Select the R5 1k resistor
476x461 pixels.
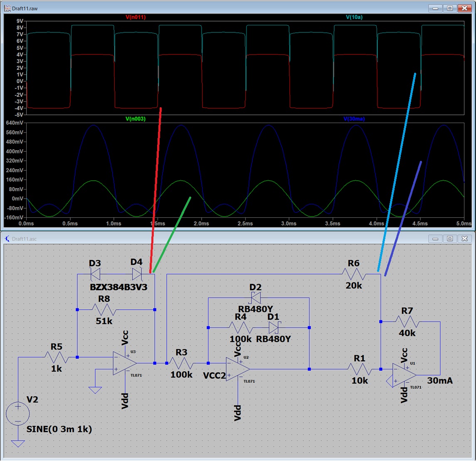point(56,357)
